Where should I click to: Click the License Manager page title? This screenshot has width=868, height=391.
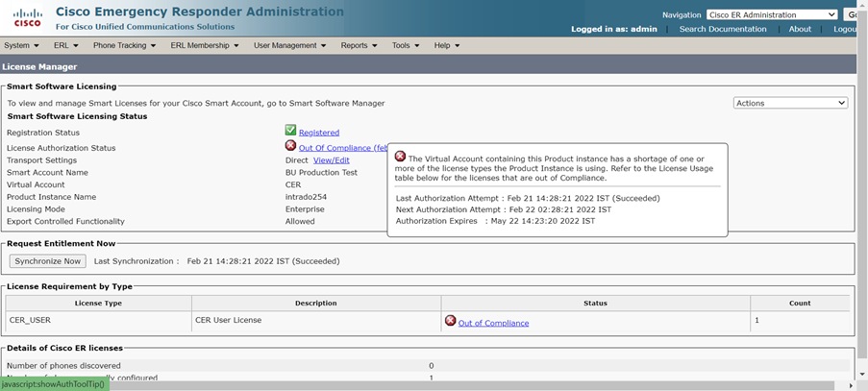tap(39, 67)
